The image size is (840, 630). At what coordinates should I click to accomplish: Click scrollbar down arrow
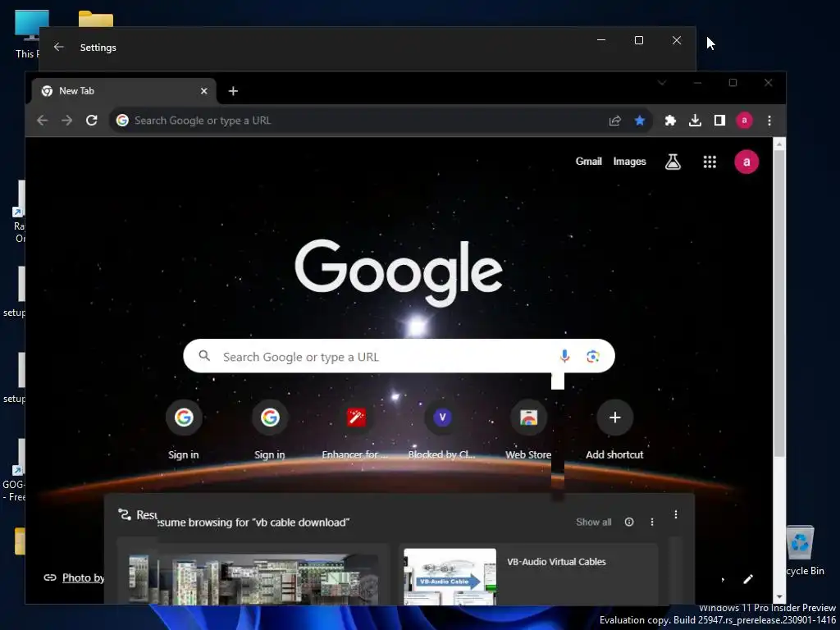tap(779, 597)
